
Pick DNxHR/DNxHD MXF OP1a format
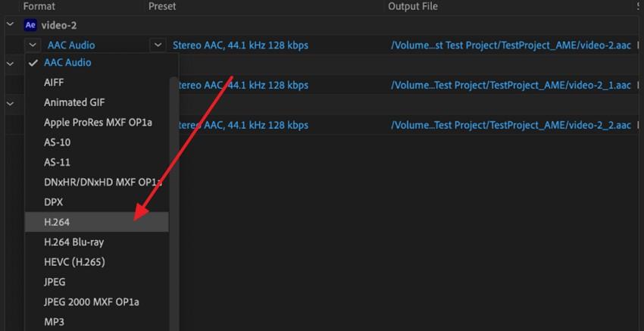[x=97, y=183]
